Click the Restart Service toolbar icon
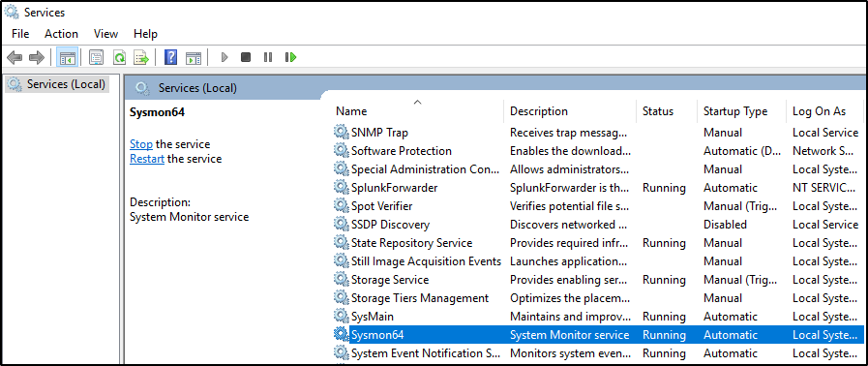Viewport: 868px width, 366px height. (290, 57)
